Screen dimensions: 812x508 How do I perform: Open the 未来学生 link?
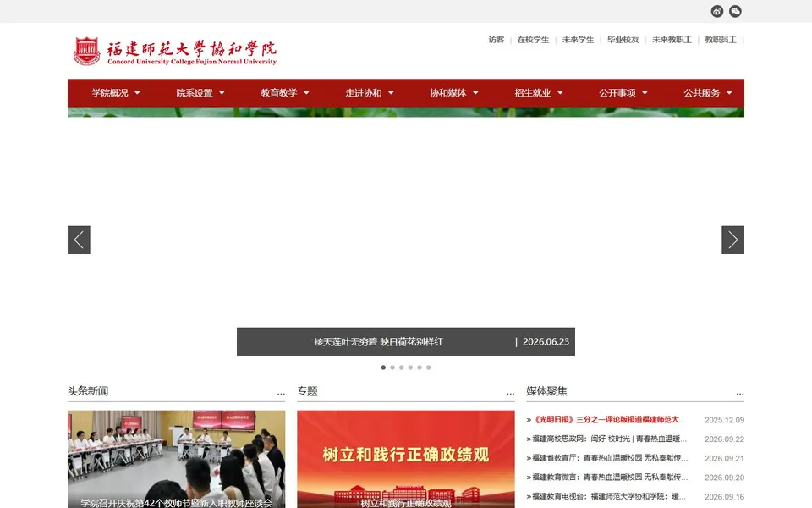[x=578, y=40]
